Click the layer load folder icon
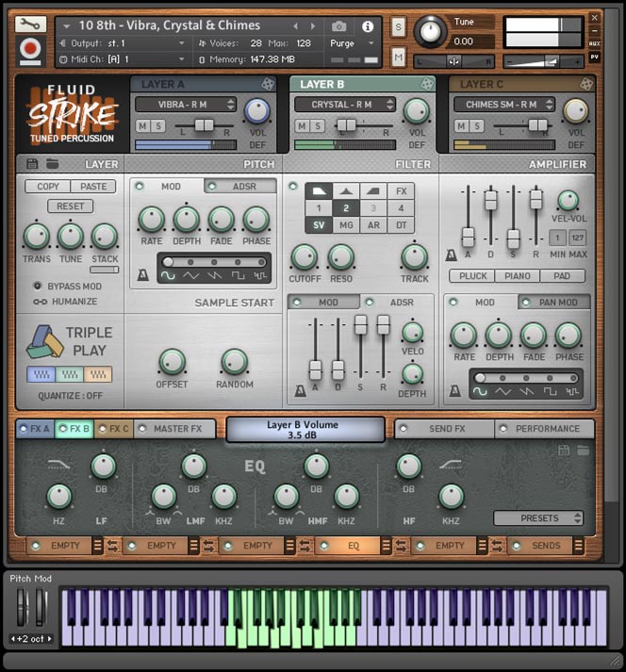 point(52,164)
